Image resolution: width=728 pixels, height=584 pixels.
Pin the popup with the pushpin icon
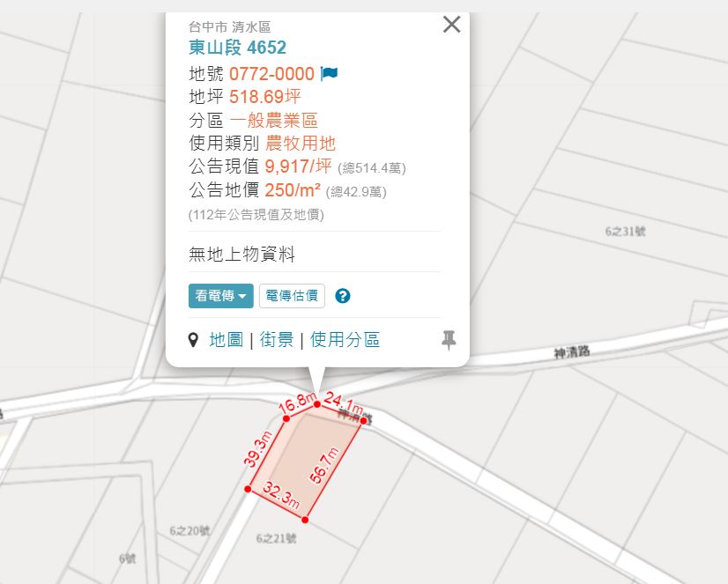click(x=448, y=339)
